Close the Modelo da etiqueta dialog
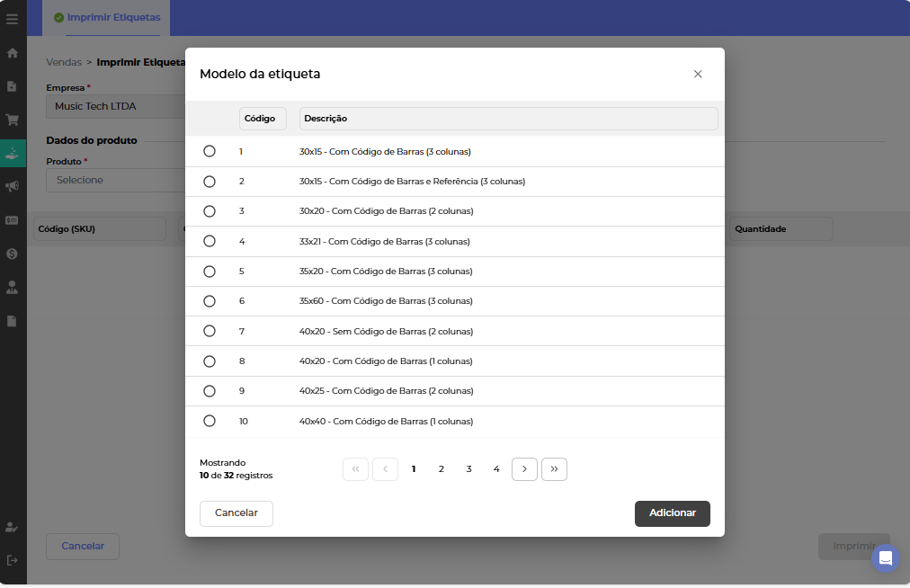910x588 pixels. [x=698, y=74]
